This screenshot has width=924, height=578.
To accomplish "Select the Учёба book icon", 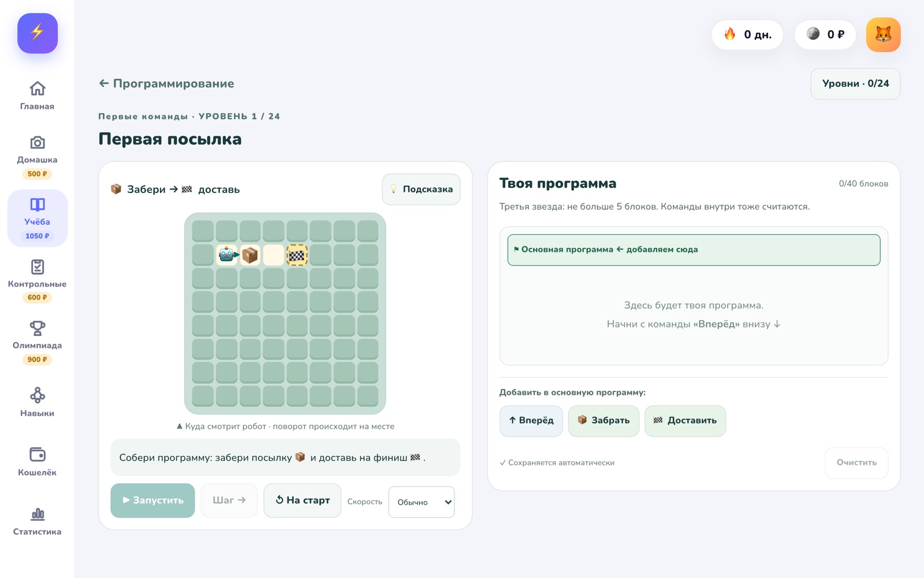I will coord(38,205).
